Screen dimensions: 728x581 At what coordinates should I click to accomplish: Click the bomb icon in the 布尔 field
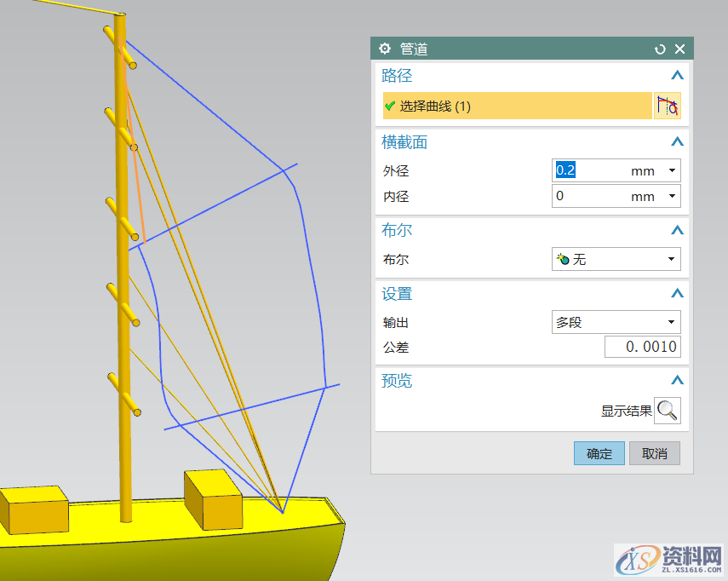coord(563,259)
